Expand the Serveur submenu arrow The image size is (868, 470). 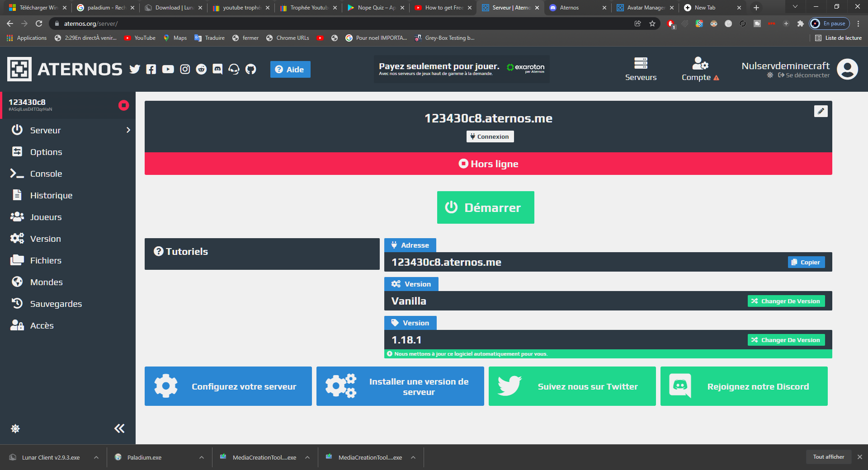pos(128,130)
